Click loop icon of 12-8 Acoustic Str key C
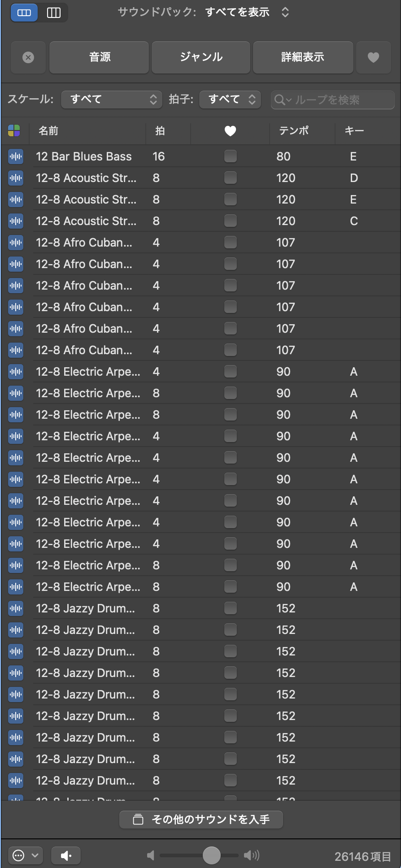 16,221
